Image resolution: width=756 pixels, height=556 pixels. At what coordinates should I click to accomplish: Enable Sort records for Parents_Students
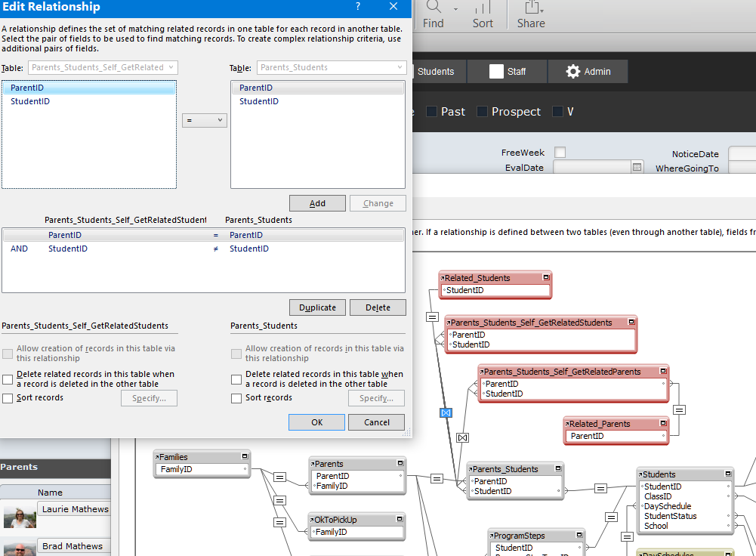coord(236,398)
